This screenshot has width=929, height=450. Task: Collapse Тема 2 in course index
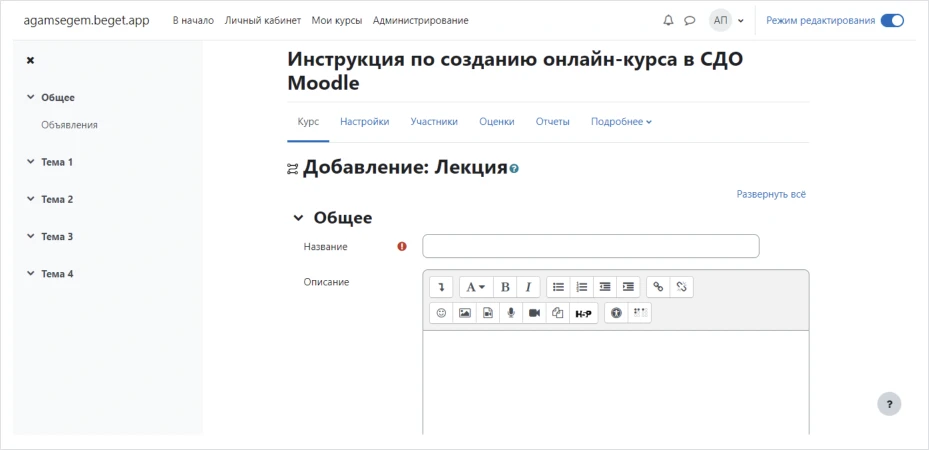[31, 199]
